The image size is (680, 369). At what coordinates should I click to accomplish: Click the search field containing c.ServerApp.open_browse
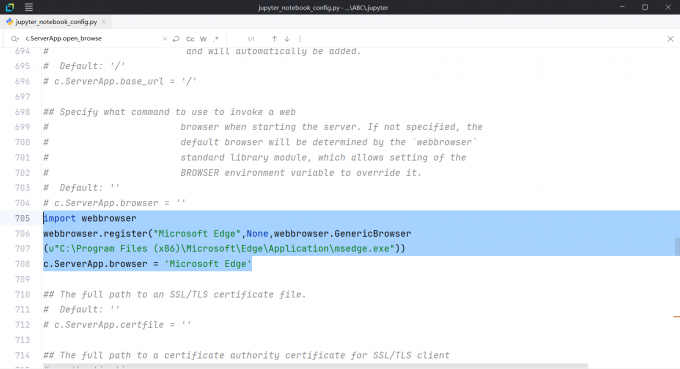[x=91, y=39]
